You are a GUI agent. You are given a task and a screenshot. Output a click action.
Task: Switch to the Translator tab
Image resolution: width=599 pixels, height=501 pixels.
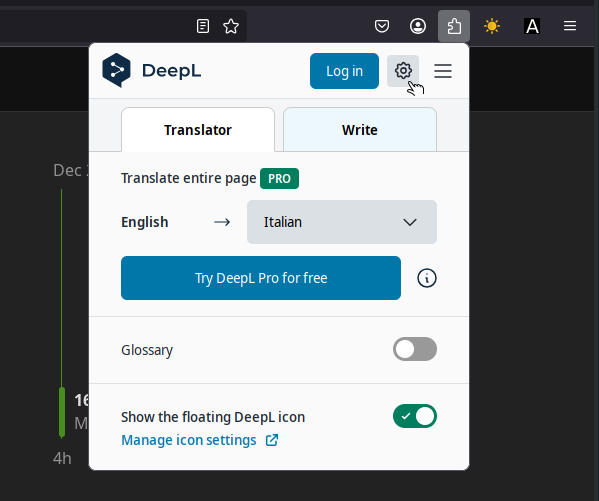tap(198, 130)
